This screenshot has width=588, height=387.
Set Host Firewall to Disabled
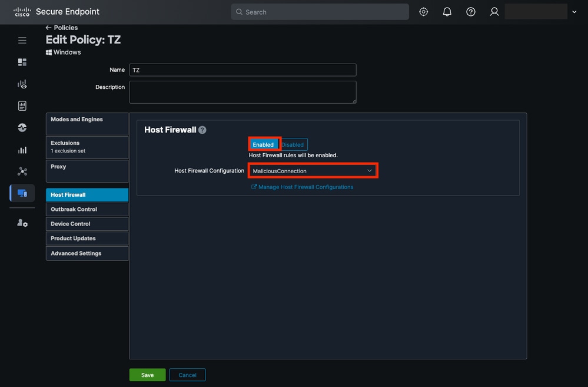point(293,144)
